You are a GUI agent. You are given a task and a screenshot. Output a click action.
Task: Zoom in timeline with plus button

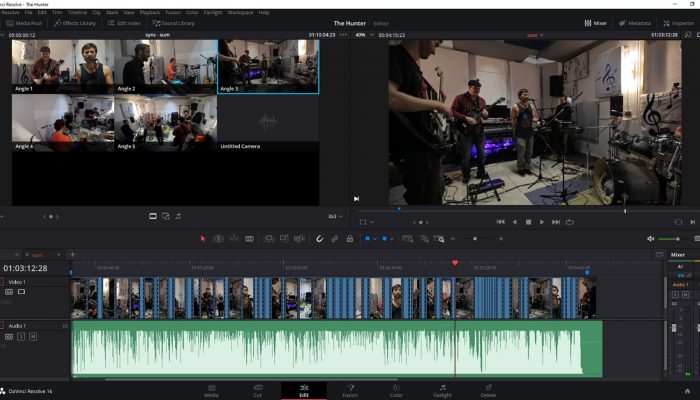pyautogui.click(x=501, y=239)
